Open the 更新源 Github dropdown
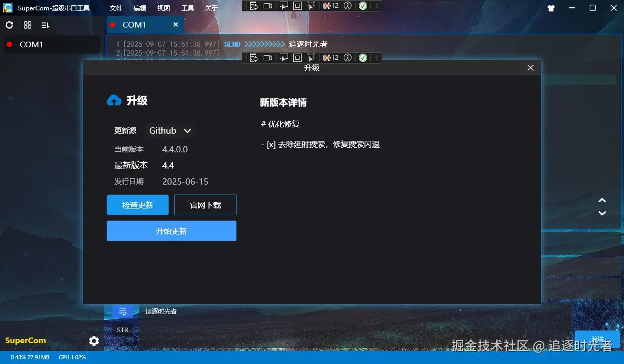Image resolution: width=624 pixels, height=364 pixels. [x=170, y=131]
